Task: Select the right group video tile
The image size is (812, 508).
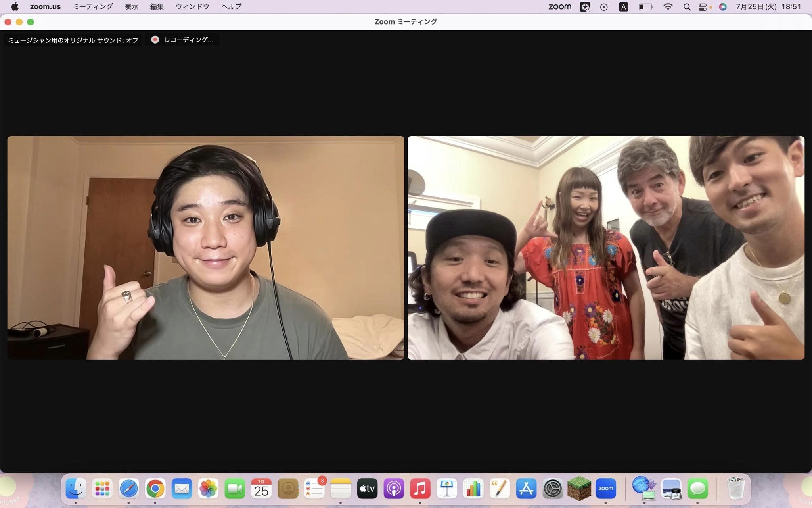Action: 606,248
